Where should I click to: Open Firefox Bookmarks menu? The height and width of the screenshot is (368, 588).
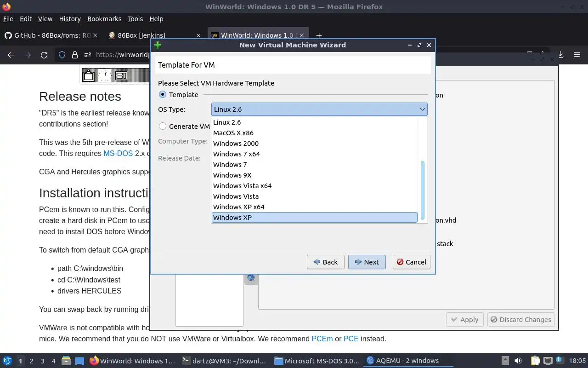click(104, 19)
